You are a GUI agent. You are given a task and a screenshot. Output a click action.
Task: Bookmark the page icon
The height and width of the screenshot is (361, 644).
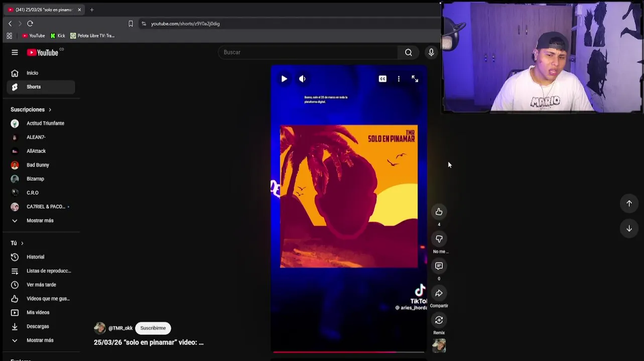pyautogui.click(x=131, y=24)
